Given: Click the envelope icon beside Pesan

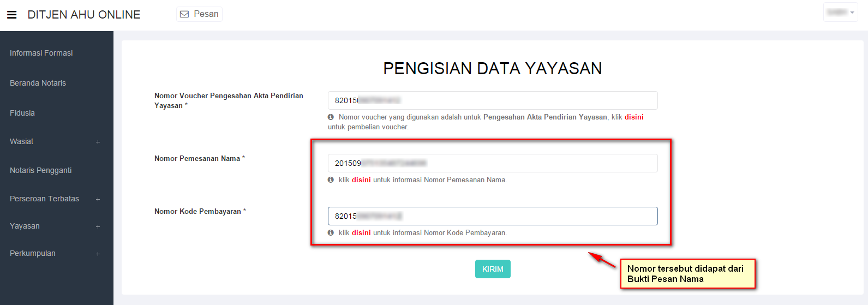Looking at the screenshot, I should point(184,14).
